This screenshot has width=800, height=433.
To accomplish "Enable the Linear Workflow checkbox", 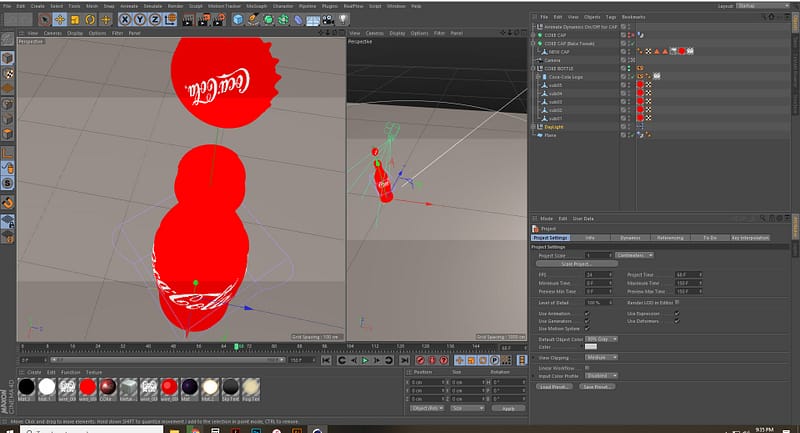I will click(x=587, y=368).
